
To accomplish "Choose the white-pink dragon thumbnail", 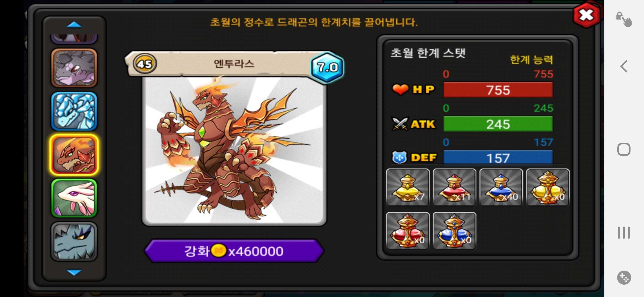I will [74, 198].
